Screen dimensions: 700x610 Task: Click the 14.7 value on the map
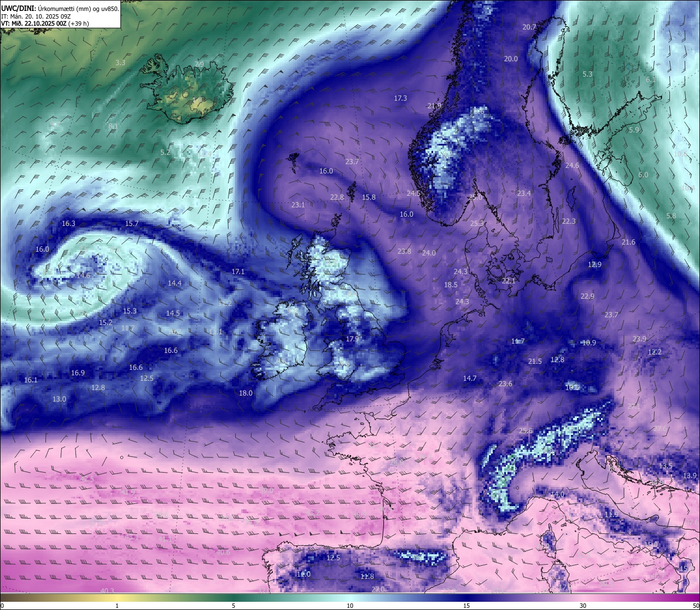point(470,378)
